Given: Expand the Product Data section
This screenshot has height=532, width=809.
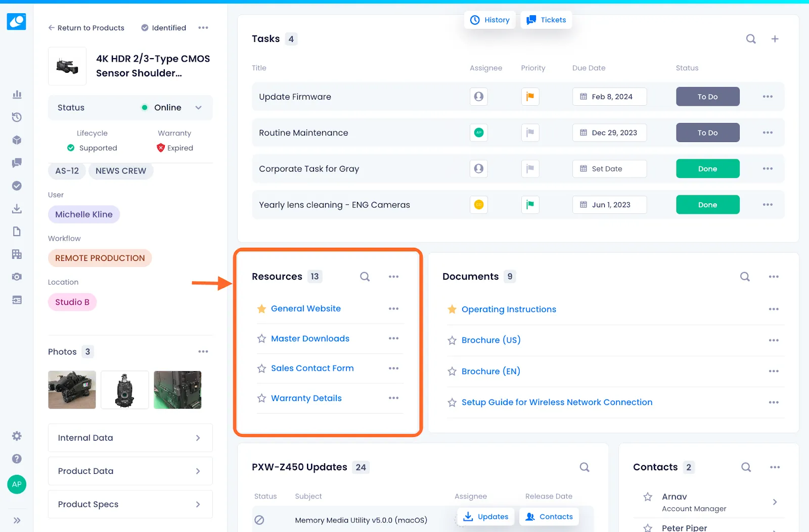Looking at the screenshot, I should click(x=130, y=471).
